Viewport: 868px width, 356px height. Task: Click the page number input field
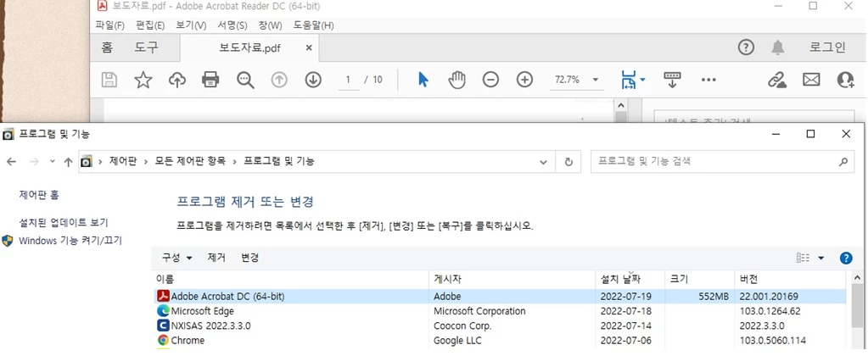click(x=348, y=81)
